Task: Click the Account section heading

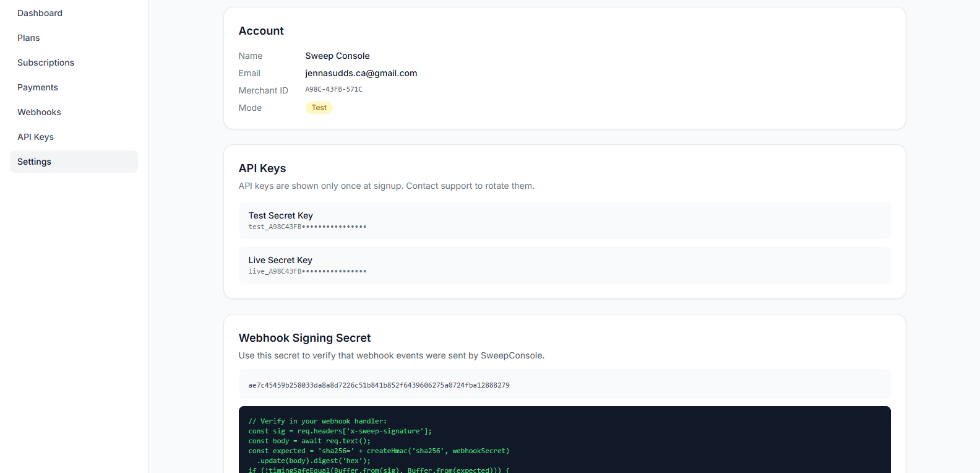Action: [x=261, y=31]
